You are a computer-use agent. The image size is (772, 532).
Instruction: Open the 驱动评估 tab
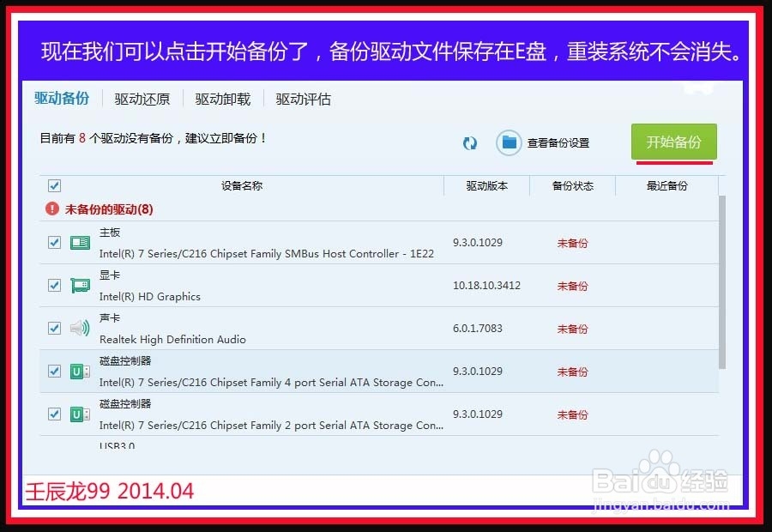pos(302,100)
